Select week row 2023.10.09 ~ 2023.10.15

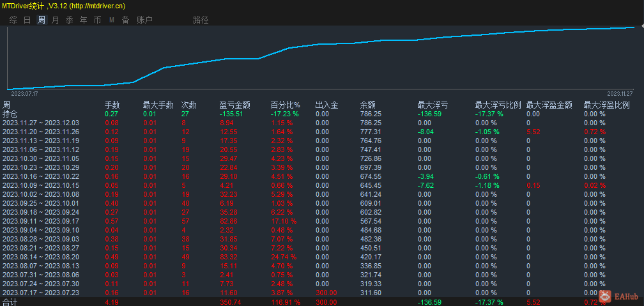[41, 185]
